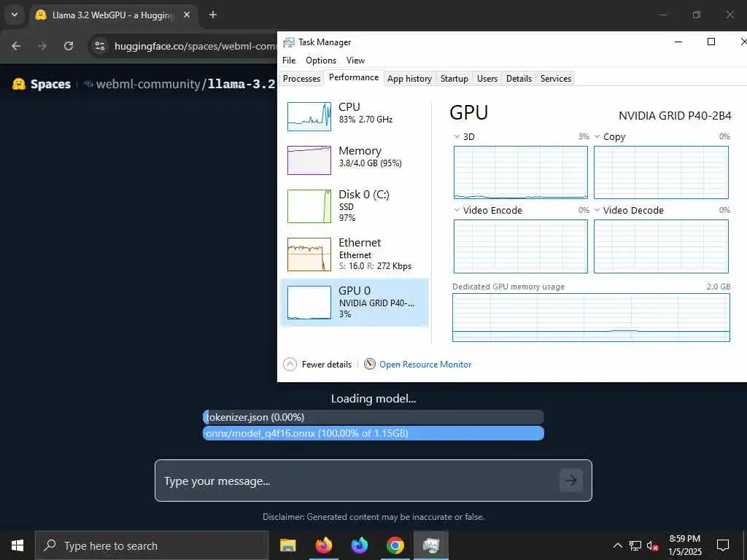Click the Chrome address bar URL
Image resolution: width=747 pixels, height=560 pixels.
click(195, 46)
